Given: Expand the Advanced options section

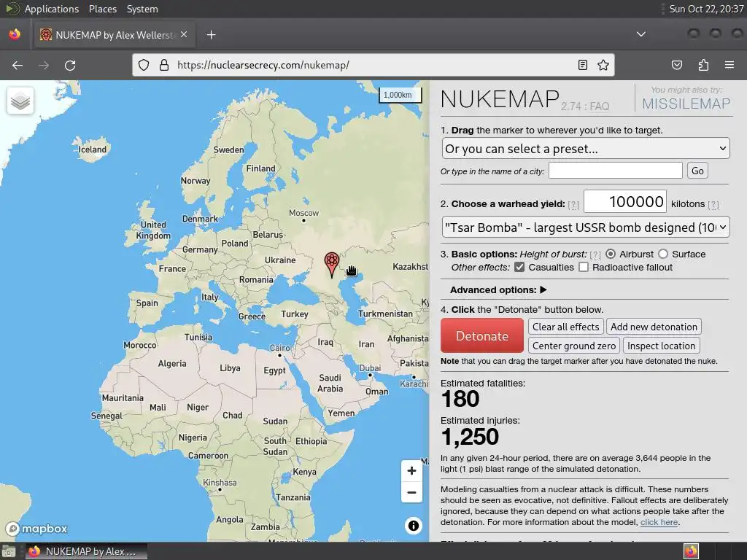Looking at the screenshot, I should click(498, 289).
